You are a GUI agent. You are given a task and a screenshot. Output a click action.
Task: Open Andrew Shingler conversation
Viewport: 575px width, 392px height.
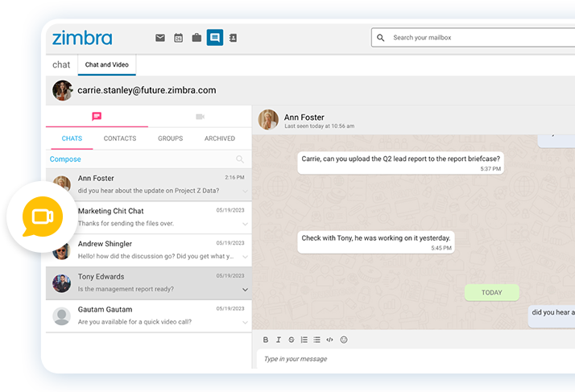click(149, 250)
